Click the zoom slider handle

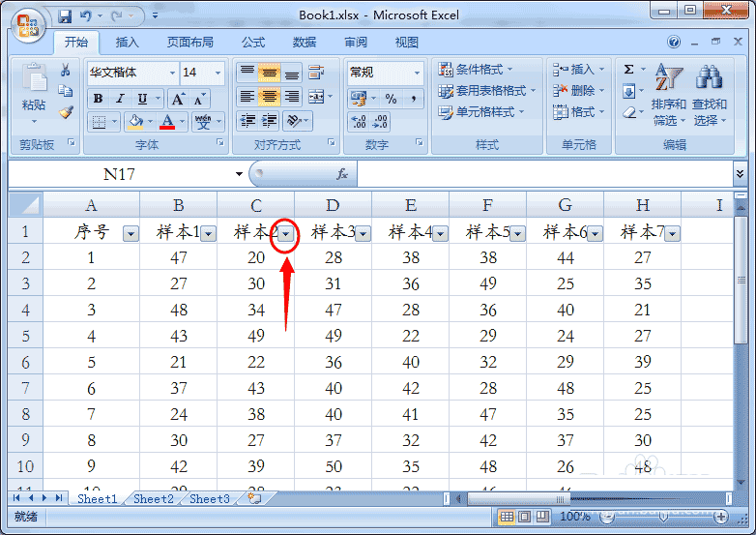coord(664,517)
